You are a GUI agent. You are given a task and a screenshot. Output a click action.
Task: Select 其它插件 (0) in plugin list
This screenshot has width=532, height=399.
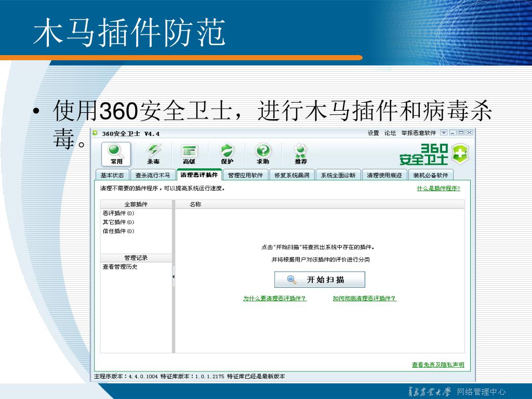[x=118, y=222]
